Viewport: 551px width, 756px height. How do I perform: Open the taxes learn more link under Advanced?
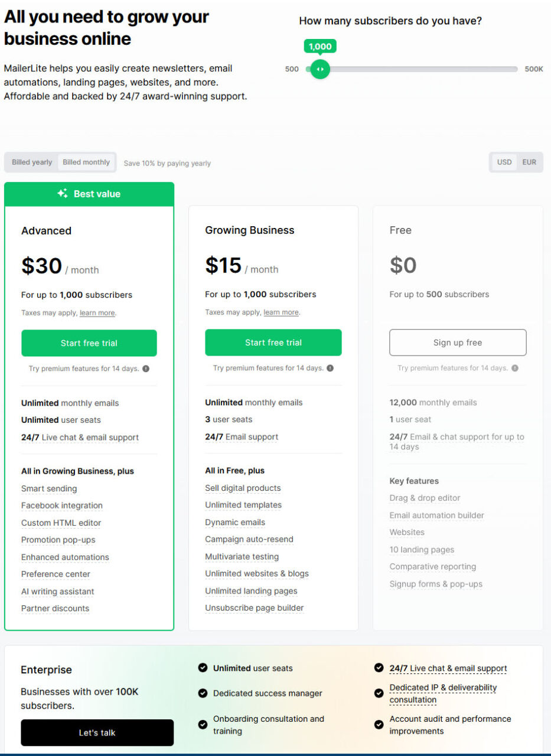(97, 312)
